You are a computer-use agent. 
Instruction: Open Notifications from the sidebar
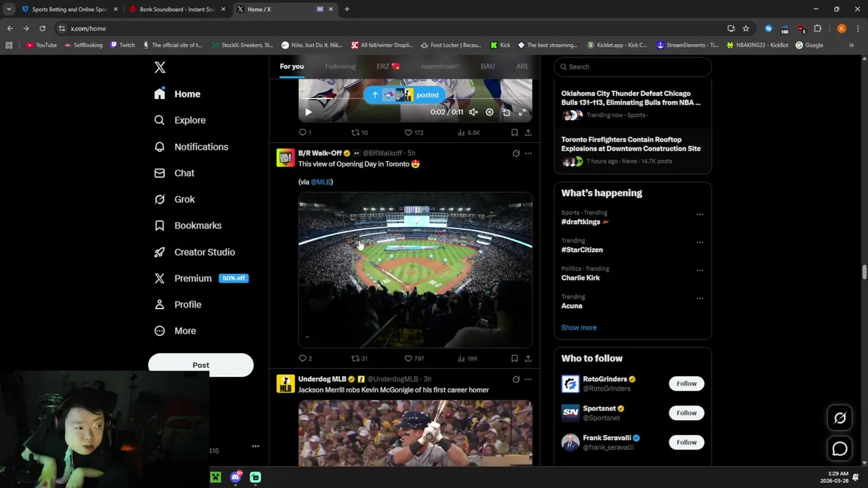(192, 146)
